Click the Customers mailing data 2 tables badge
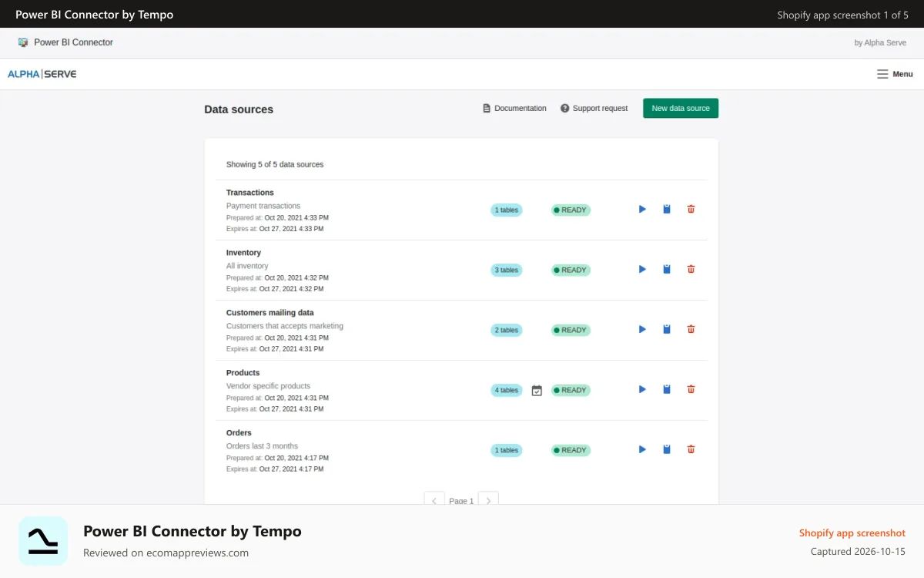Viewport: 924px width, 578px height. click(x=506, y=330)
